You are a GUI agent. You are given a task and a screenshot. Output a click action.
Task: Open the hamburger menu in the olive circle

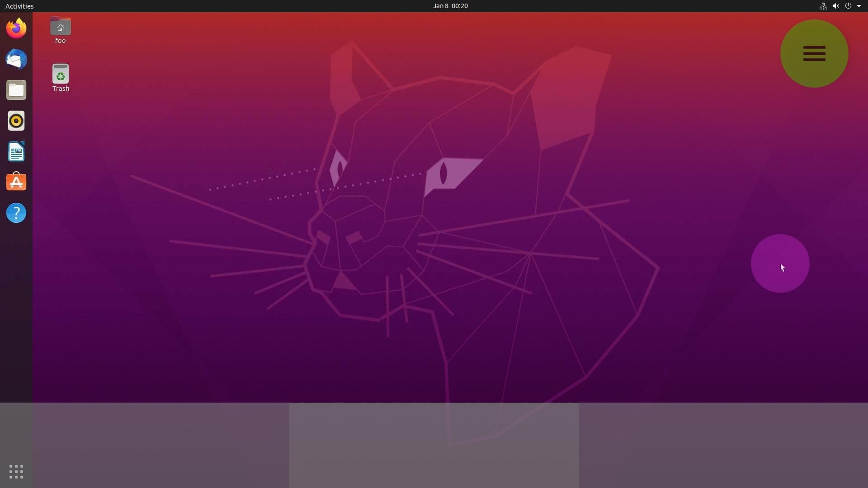click(814, 53)
